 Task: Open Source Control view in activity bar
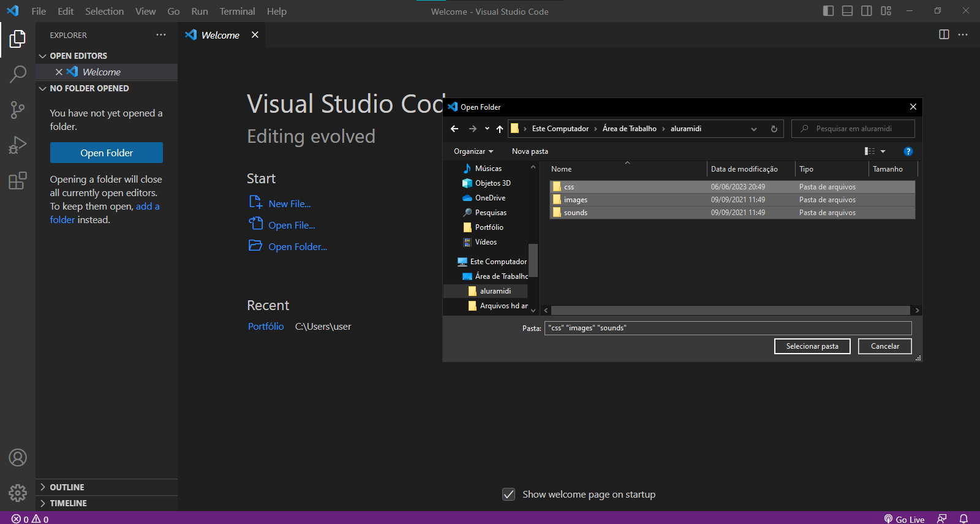(18, 110)
